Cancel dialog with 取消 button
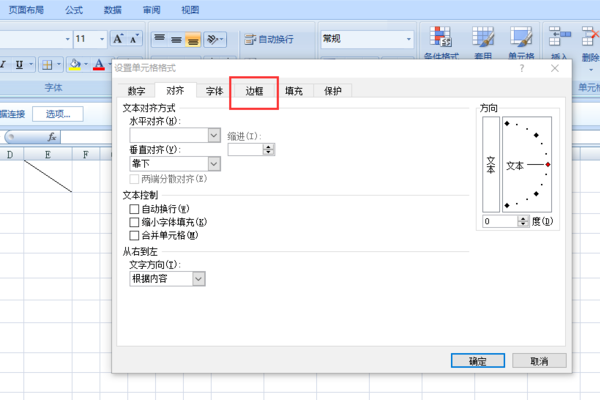The height and width of the screenshot is (400, 600). [539, 361]
